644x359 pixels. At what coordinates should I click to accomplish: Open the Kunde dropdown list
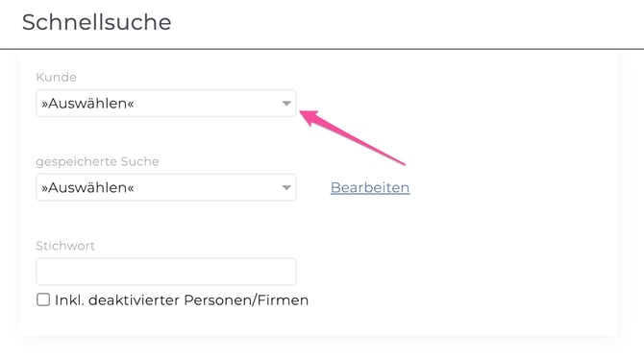pyautogui.click(x=166, y=104)
